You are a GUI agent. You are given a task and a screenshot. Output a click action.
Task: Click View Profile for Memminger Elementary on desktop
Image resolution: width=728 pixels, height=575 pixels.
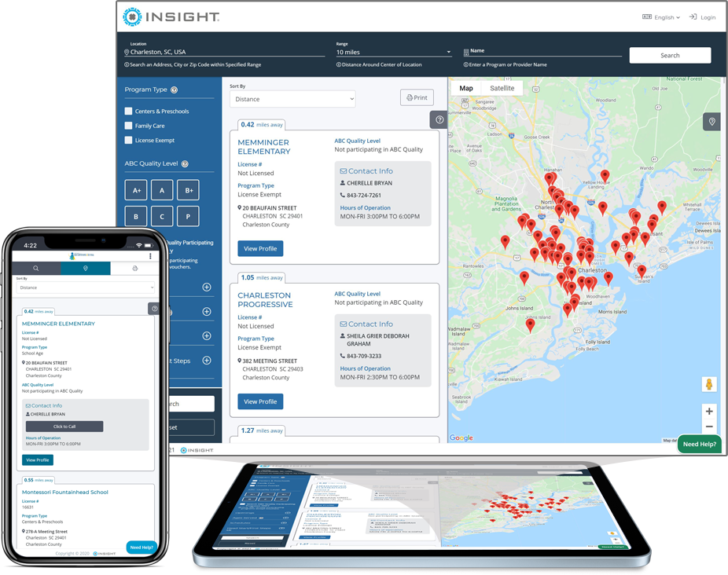click(x=260, y=249)
